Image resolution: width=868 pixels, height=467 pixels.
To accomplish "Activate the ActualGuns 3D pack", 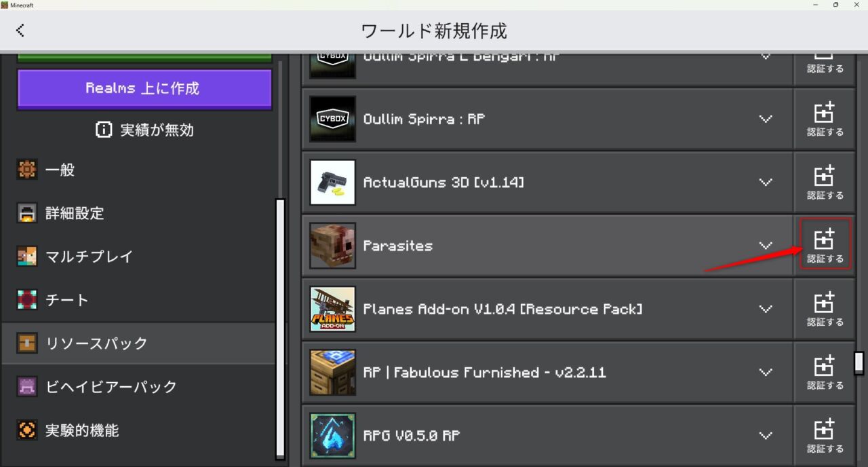I will pyautogui.click(x=825, y=183).
